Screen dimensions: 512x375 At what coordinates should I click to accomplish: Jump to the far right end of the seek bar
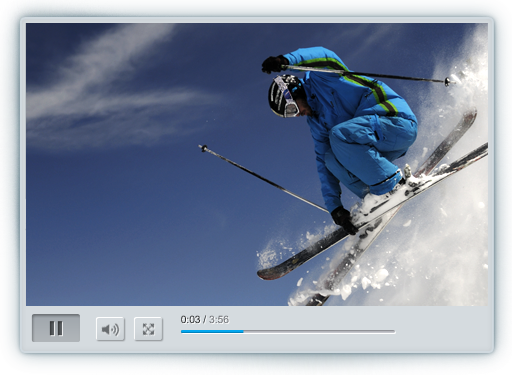pyautogui.click(x=394, y=331)
